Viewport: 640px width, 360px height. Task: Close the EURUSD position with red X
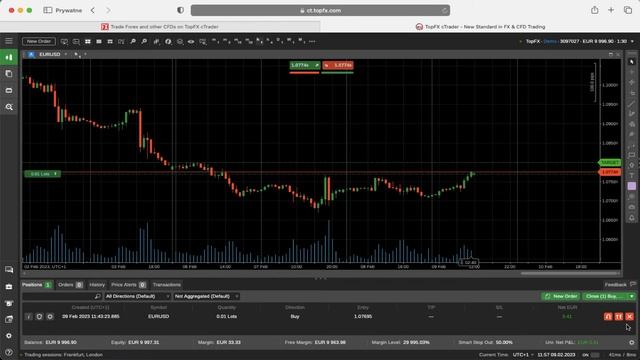point(629,316)
